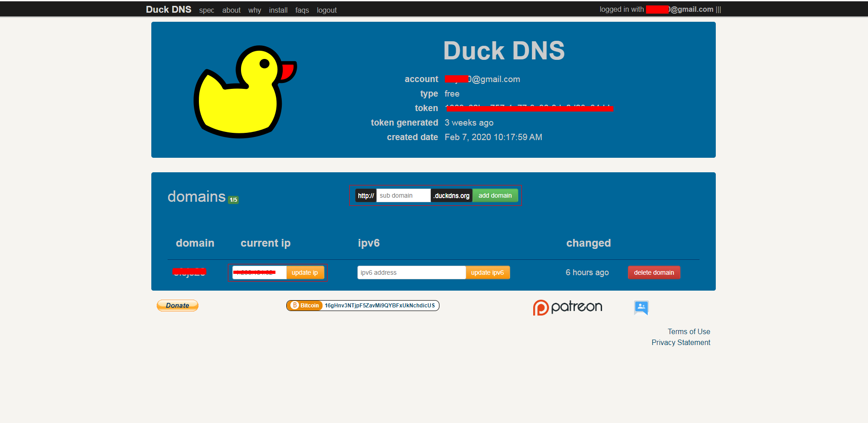Open the Patreon logo link

coord(568,307)
